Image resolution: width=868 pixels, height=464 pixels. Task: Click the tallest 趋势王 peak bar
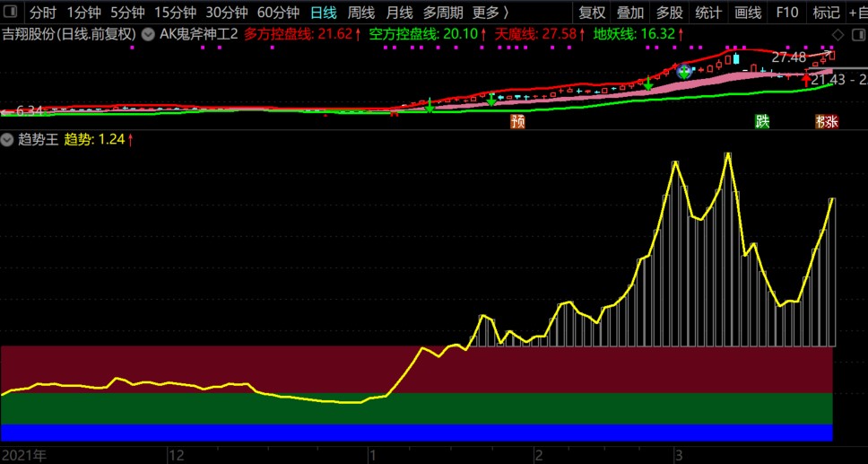728,250
